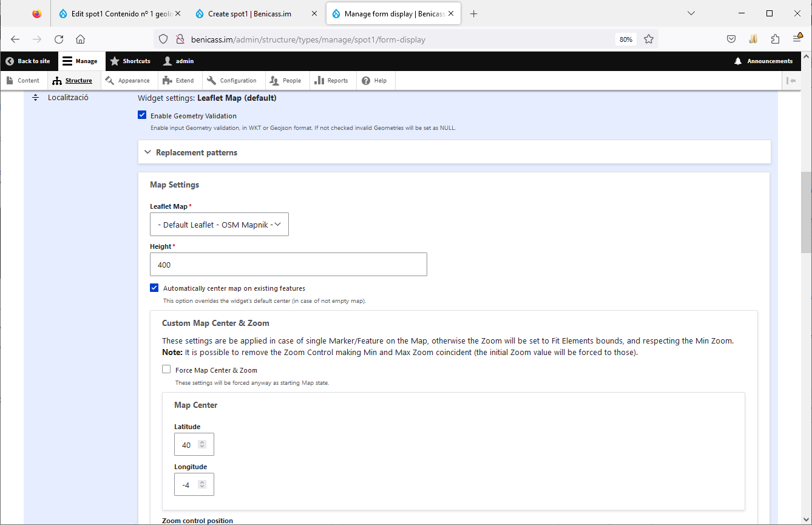Click the Firefox browser back arrow
This screenshot has height=525, width=812.
tap(15, 39)
